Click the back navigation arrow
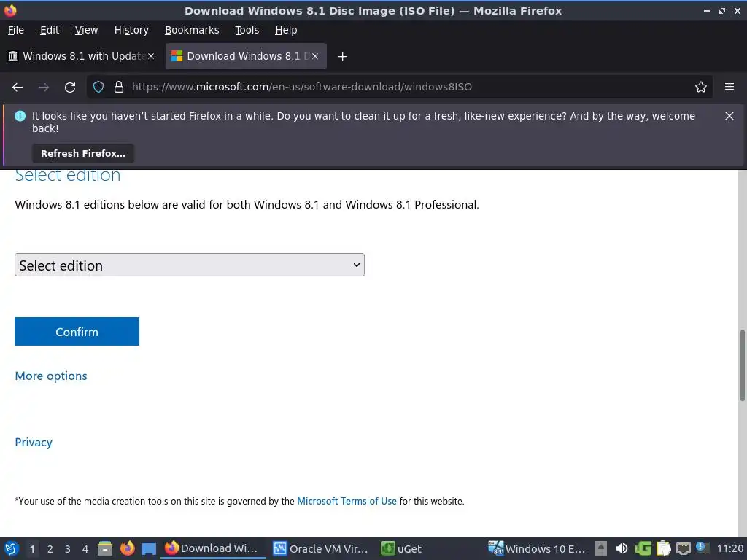Viewport: 747px width, 560px height. tap(18, 87)
